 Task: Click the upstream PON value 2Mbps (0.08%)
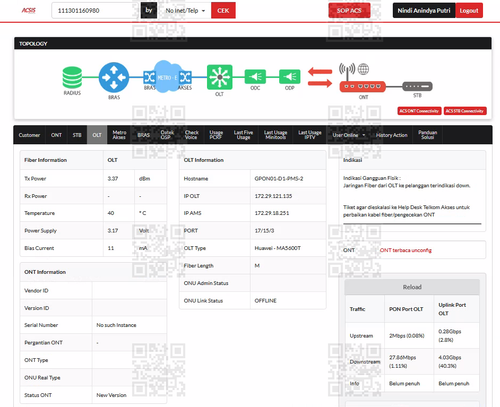pyautogui.click(x=407, y=336)
